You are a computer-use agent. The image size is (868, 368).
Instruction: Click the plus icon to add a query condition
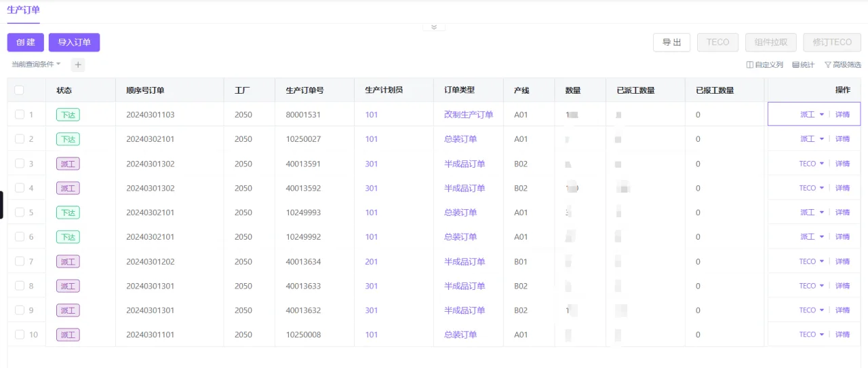pos(78,65)
